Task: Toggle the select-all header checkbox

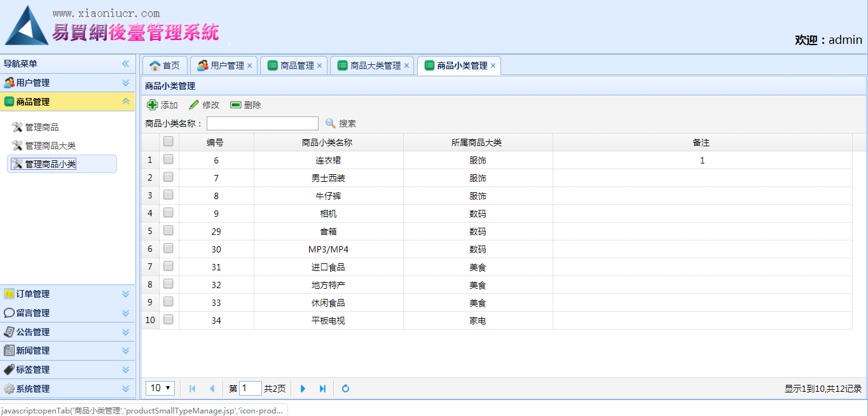Action: click(169, 142)
